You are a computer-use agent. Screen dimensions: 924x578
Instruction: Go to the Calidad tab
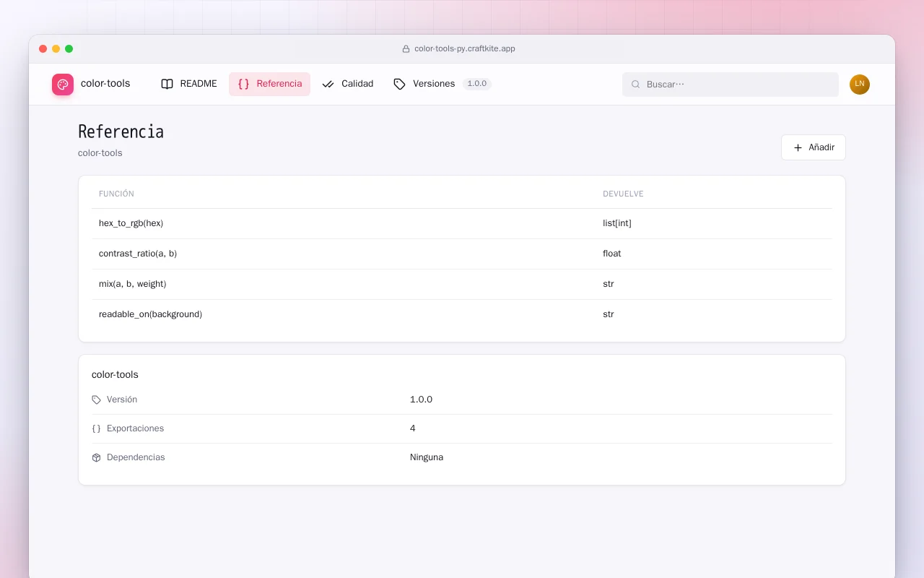(348, 84)
